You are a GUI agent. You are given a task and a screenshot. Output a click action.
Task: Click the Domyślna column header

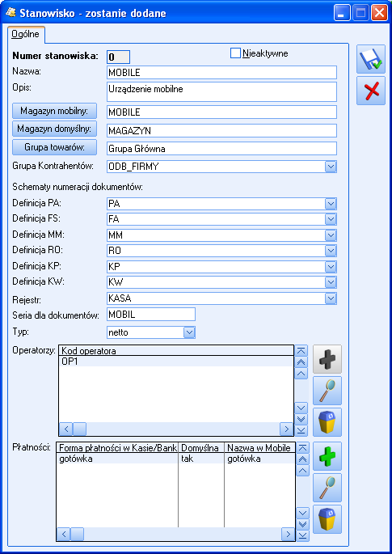201,448
